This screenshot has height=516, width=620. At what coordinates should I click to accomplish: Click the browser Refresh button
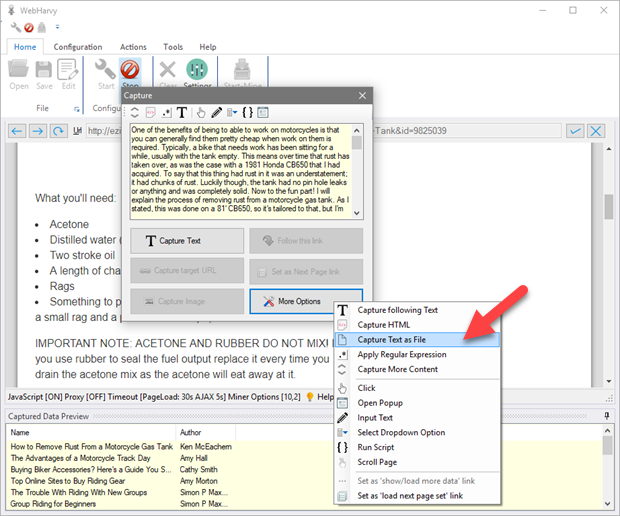tap(57, 131)
